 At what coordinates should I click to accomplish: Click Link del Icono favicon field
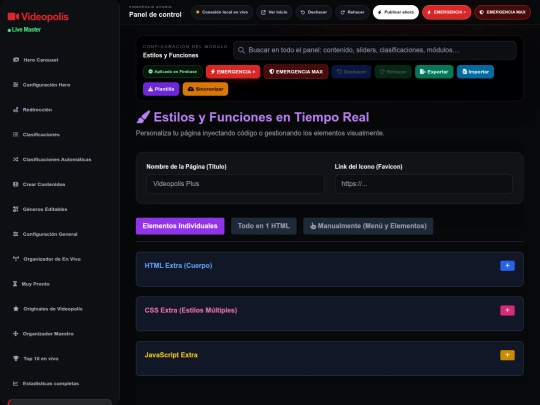(x=424, y=184)
